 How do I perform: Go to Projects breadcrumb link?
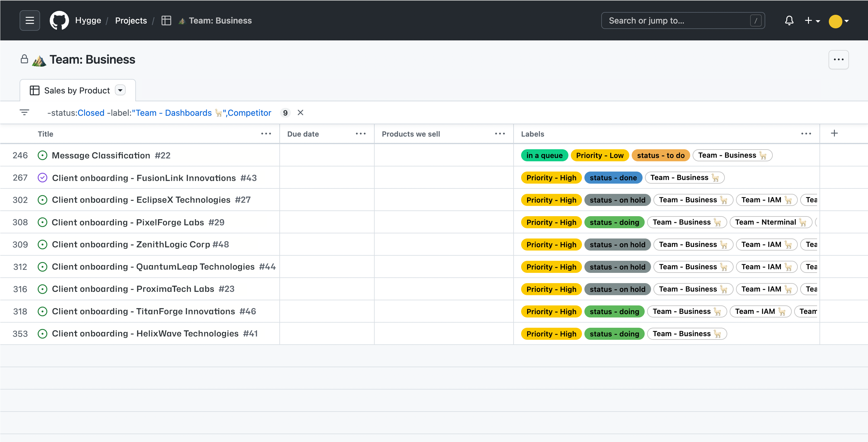[x=131, y=21]
